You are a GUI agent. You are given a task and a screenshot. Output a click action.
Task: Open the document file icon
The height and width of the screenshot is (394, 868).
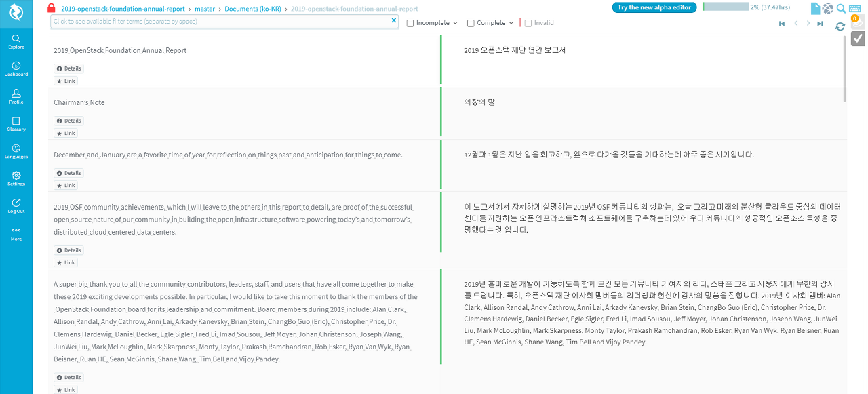click(x=815, y=9)
